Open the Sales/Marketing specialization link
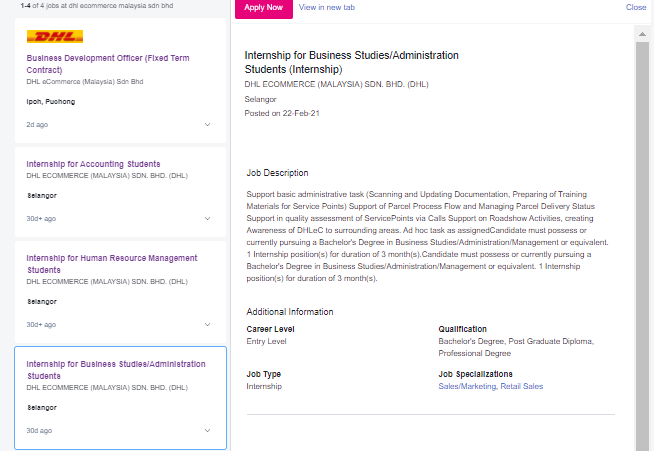 point(467,386)
